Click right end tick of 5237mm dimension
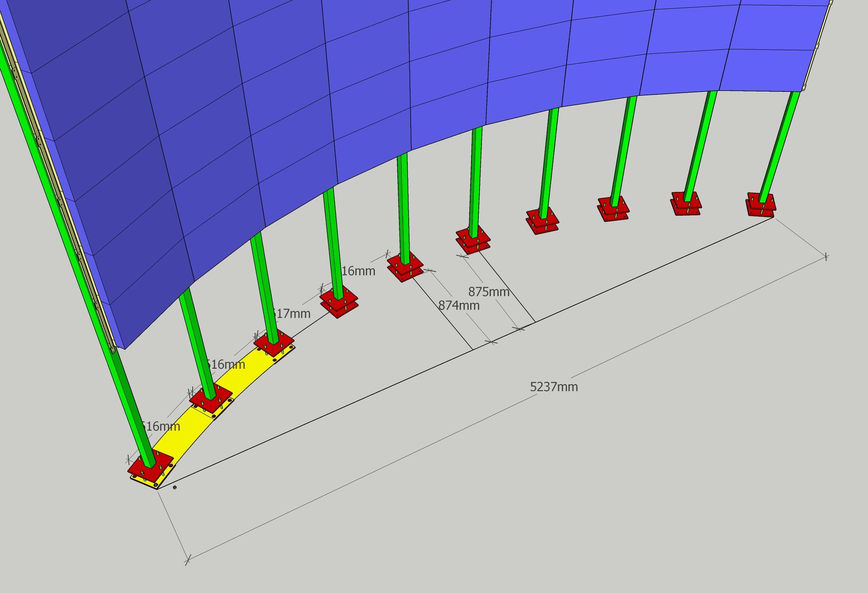Image resolution: width=868 pixels, height=593 pixels. pyautogui.click(x=826, y=257)
